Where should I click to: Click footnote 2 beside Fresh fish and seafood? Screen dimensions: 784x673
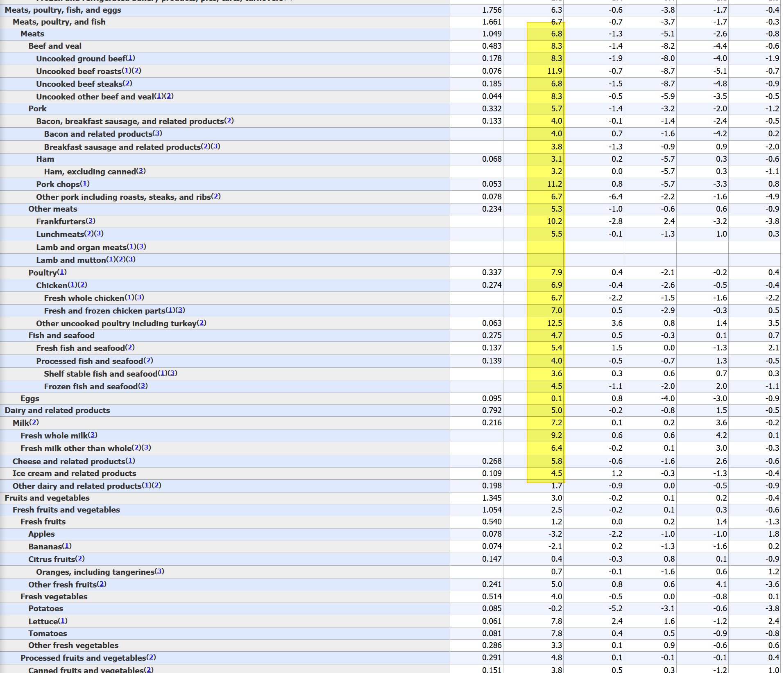pyautogui.click(x=130, y=348)
